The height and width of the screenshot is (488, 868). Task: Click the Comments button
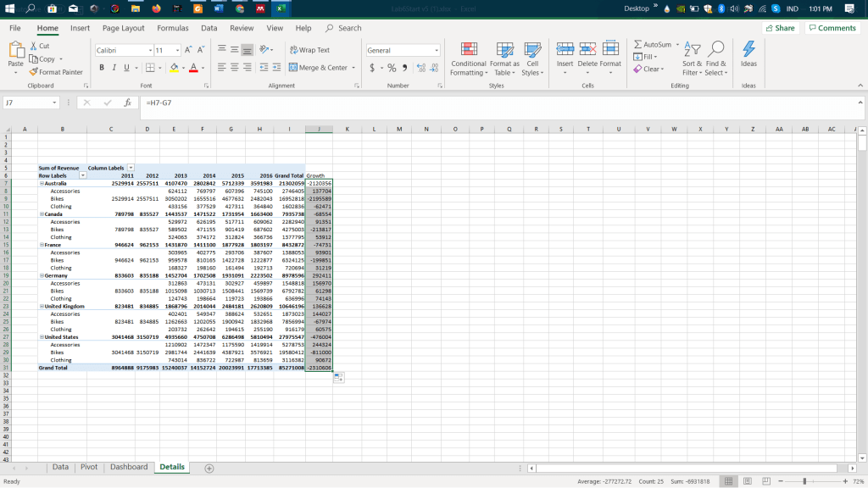tap(832, 28)
